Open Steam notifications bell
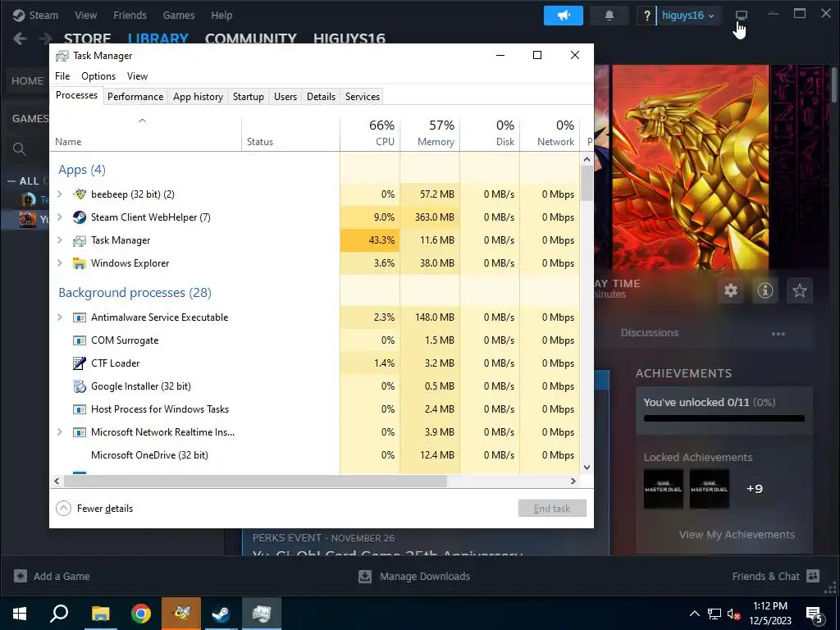 pos(609,16)
